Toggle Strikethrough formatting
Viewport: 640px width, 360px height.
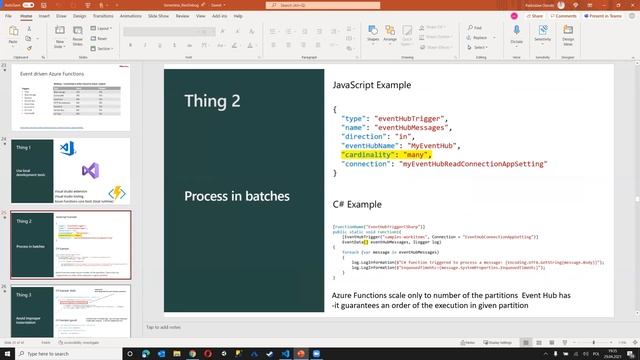[189, 45]
